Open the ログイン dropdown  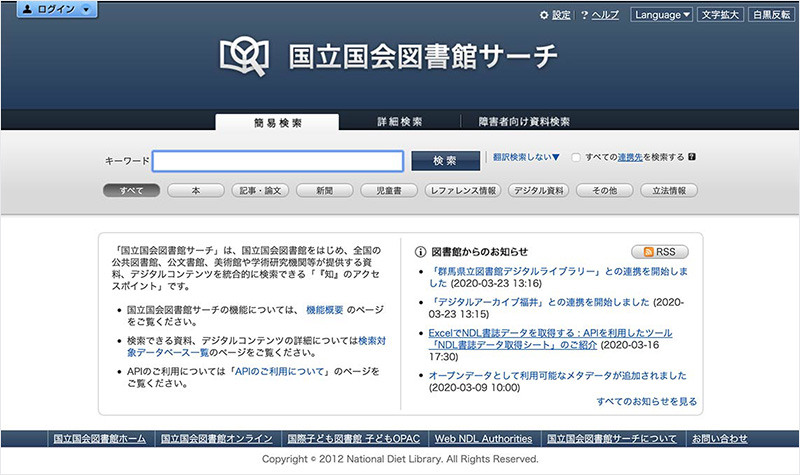57,9
